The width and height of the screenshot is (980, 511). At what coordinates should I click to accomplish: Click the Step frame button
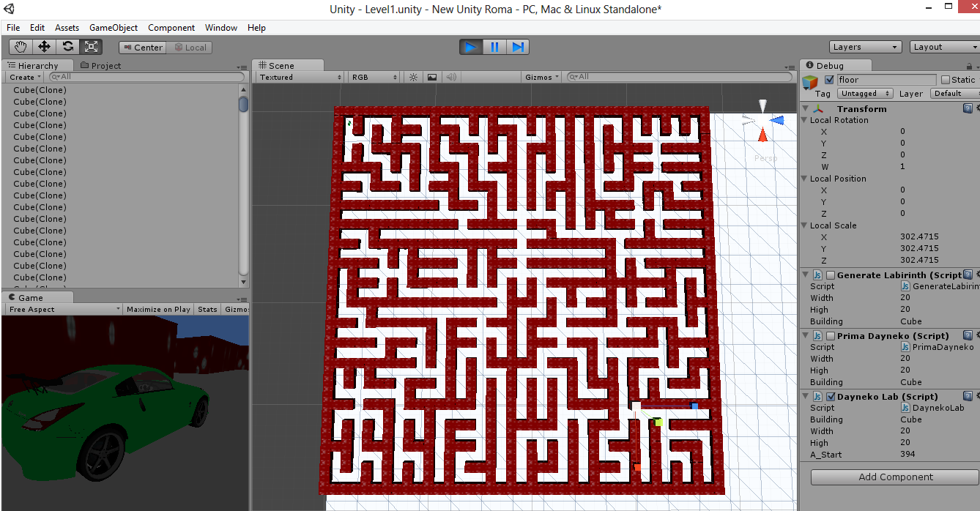518,47
